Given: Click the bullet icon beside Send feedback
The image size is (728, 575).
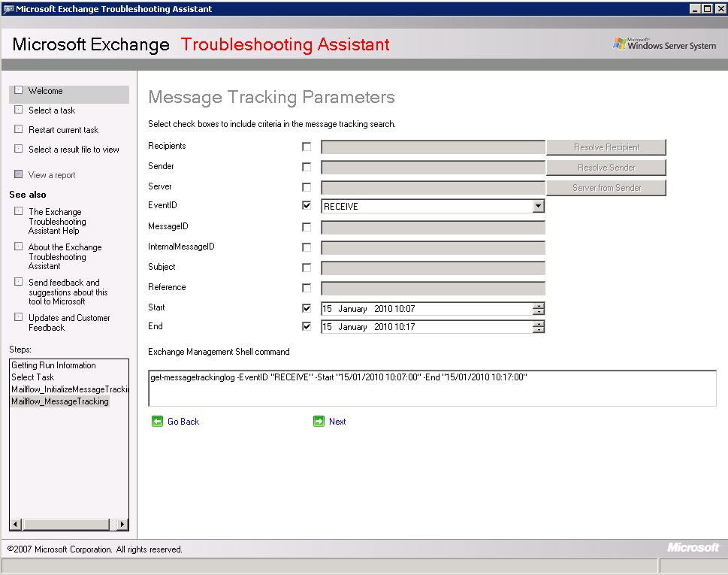Looking at the screenshot, I should (x=18, y=281).
